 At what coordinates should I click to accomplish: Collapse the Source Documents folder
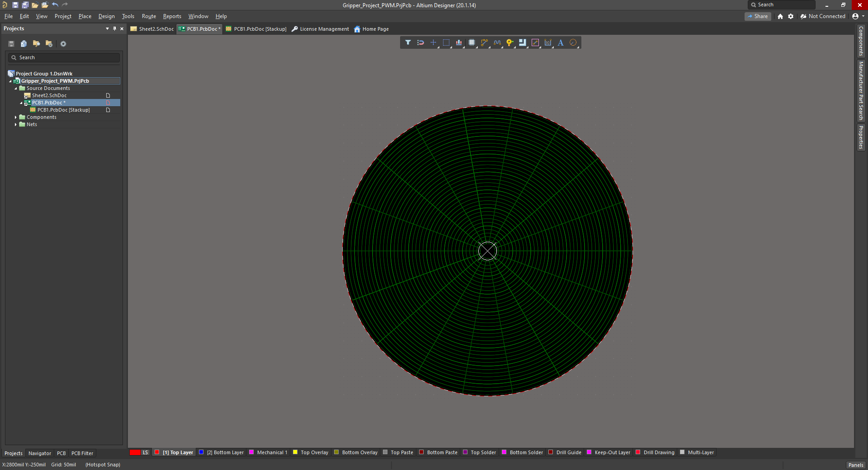click(x=16, y=89)
